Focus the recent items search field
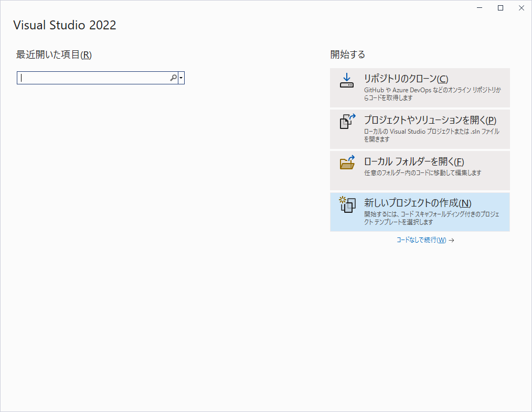Viewport: 532px width, 412px height. click(94, 78)
